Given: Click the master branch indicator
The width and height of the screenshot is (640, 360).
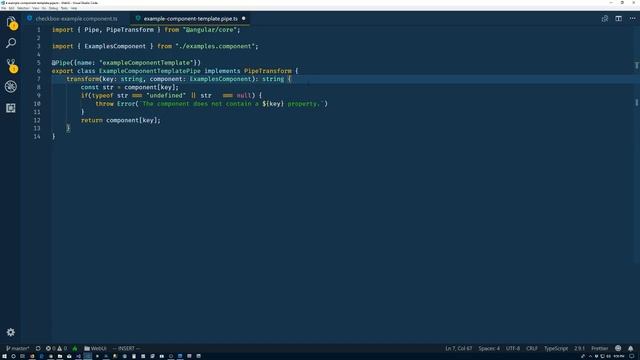Looking at the screenshot, I should [18, 349].
